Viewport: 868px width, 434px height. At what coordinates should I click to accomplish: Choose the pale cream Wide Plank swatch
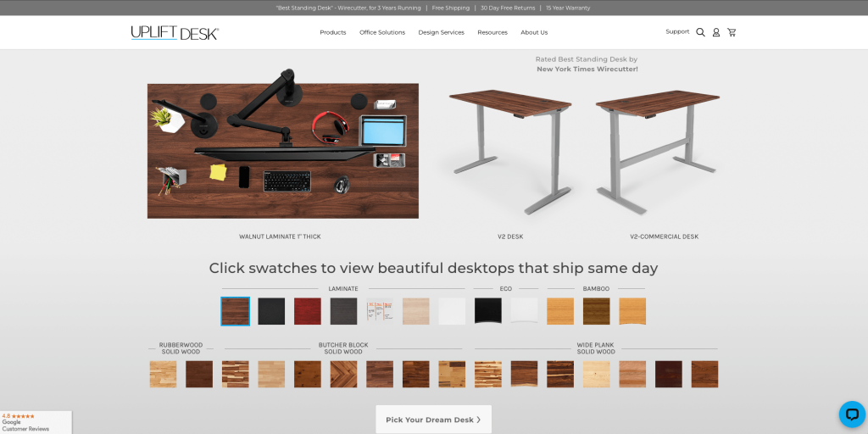(596, 374)
